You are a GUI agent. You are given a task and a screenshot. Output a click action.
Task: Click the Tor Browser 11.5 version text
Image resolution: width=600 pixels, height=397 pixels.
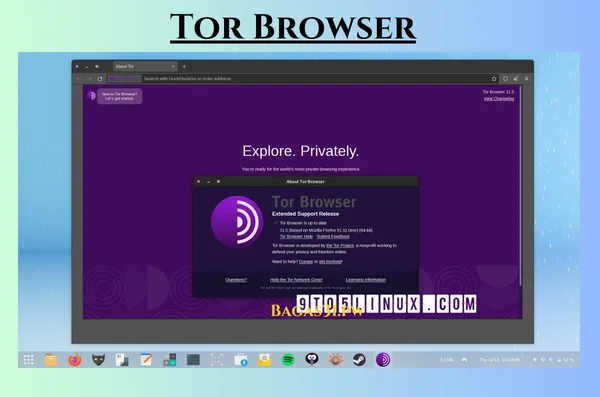point(498,92)
